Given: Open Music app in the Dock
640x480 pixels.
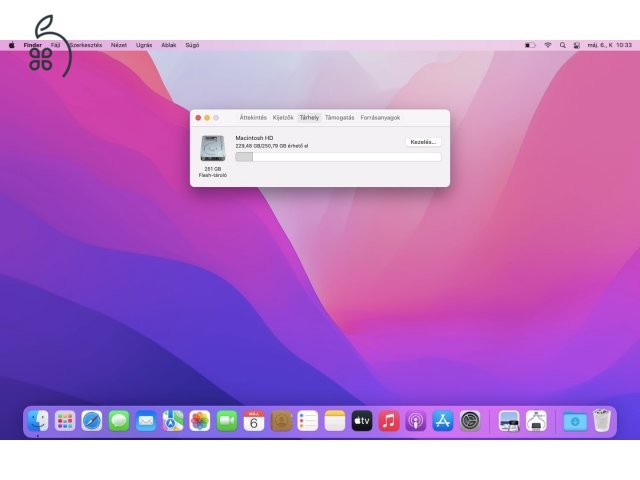Looking at the screenshot, I should pos(389,421).
